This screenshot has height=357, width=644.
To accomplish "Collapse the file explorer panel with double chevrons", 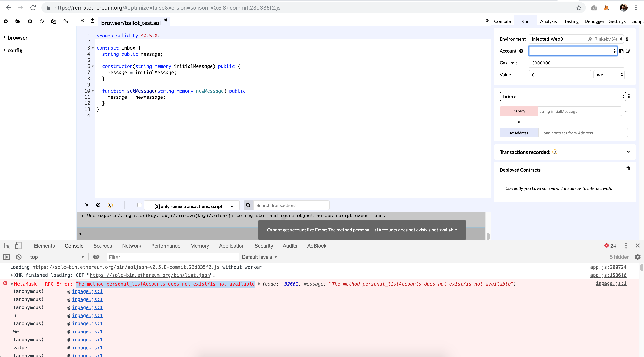I will (x=82, y=21).
